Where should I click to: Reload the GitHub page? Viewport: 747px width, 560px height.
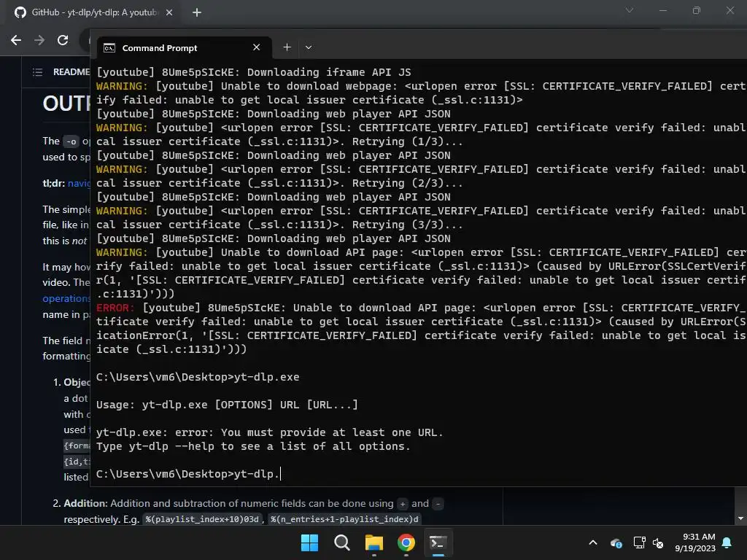coord(63,40)
